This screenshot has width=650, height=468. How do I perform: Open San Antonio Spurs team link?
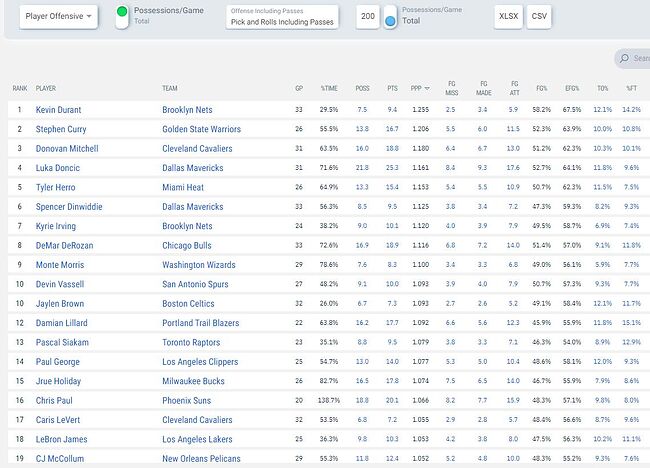(195, 284)
